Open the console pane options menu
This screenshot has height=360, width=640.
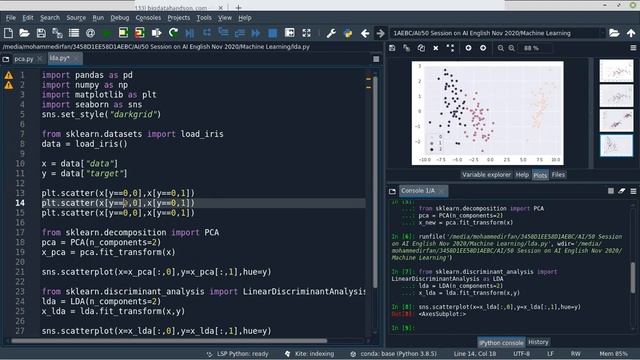(633, 191)
